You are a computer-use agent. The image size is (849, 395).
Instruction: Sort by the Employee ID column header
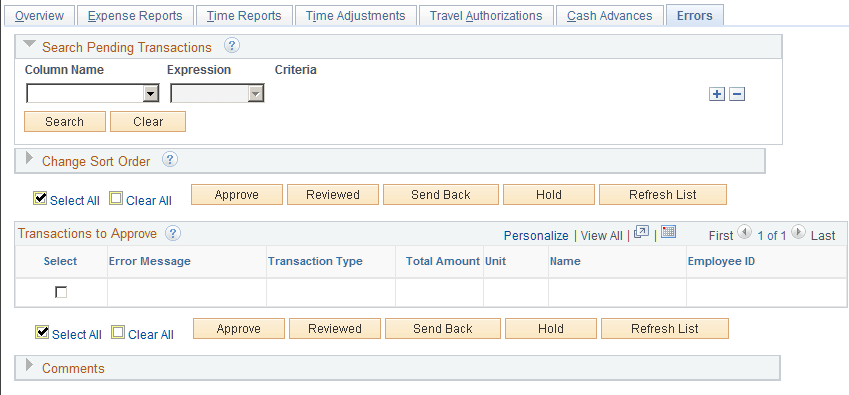click(721, 261)
